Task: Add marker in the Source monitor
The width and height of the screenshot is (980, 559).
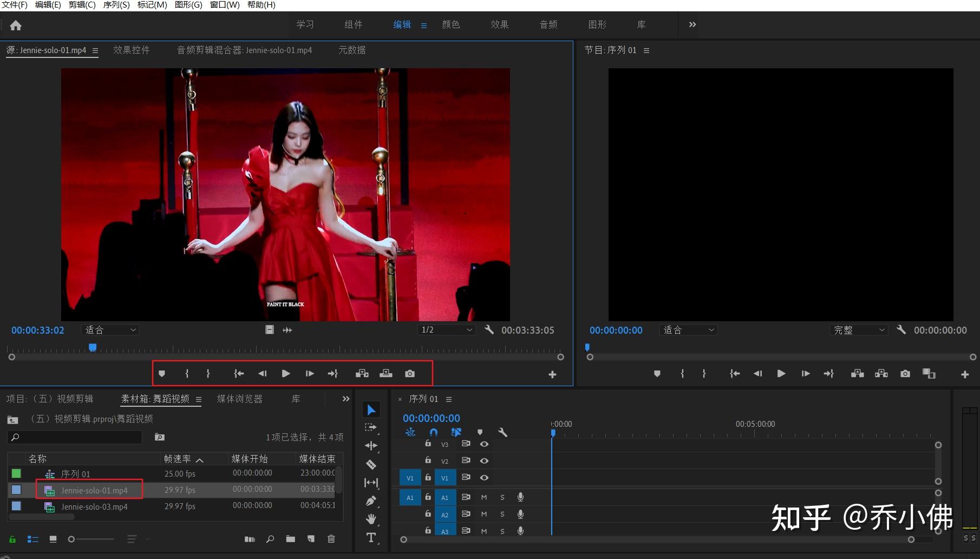Action: click(x=161, y=374)
